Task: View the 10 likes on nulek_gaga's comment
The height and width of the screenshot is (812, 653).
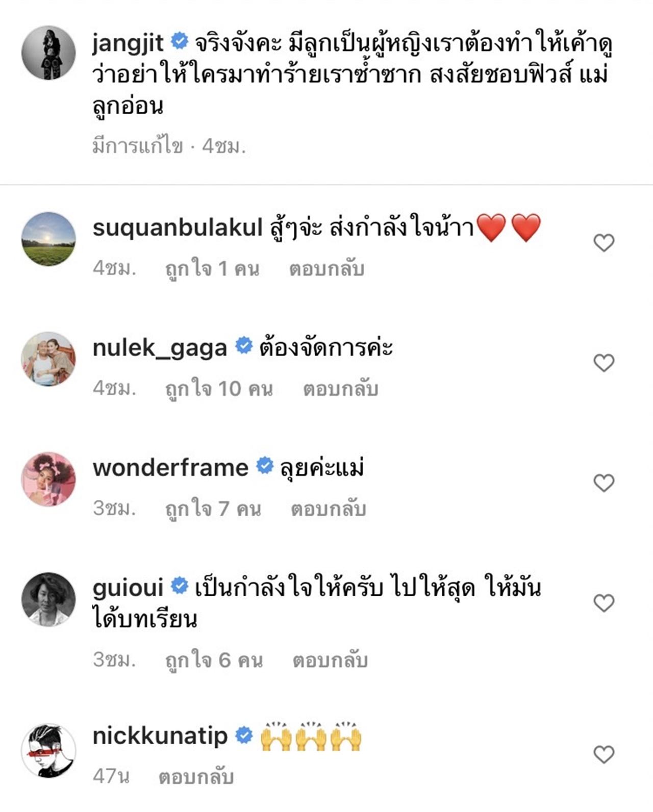Action: coord(219,389)
